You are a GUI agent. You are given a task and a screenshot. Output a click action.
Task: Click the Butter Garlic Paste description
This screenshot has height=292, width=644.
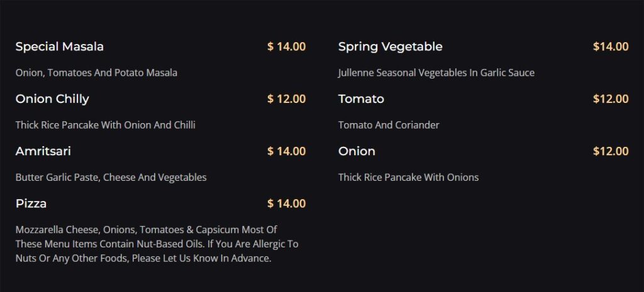[x=111, y=178]
